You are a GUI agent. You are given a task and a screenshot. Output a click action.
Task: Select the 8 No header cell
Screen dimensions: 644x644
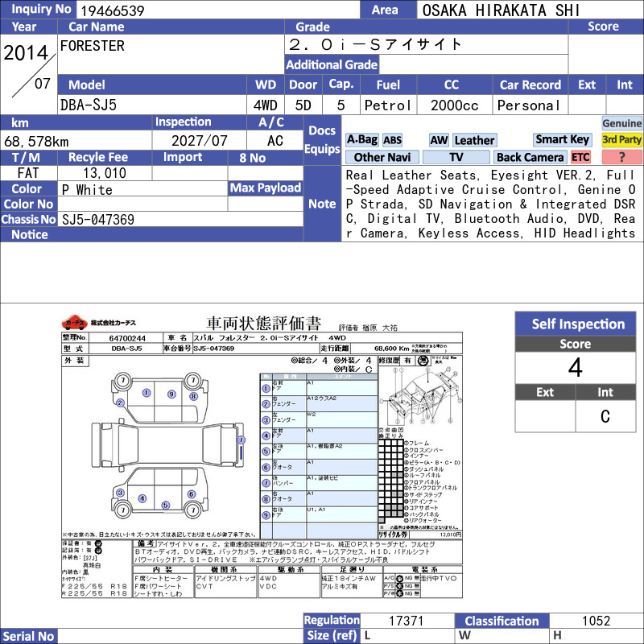(266, 157)
